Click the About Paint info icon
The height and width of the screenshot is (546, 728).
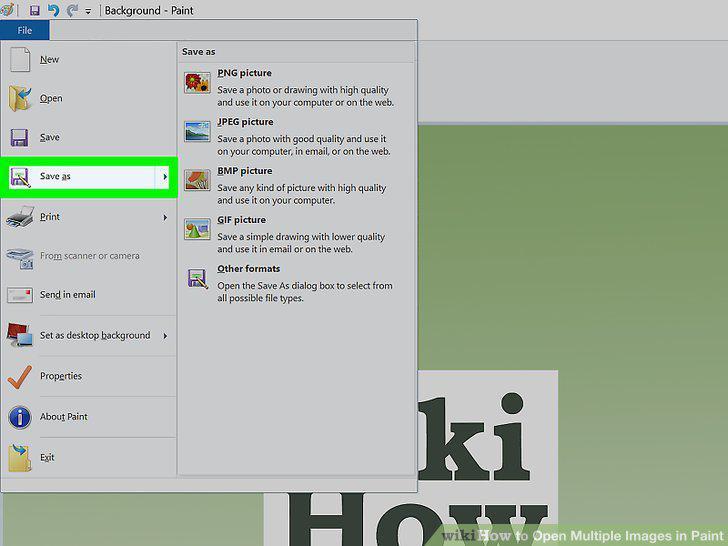(20, 417)
